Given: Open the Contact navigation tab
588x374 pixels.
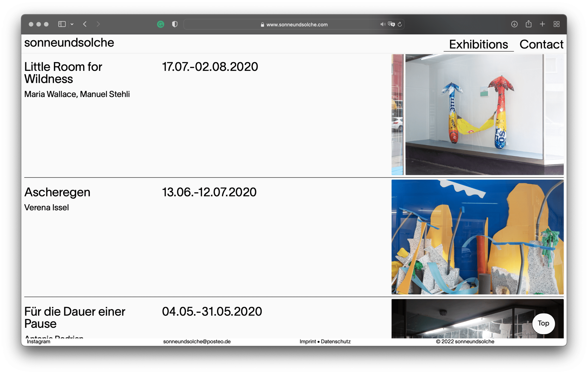Looking at the screenshot, I should [541, 44].
